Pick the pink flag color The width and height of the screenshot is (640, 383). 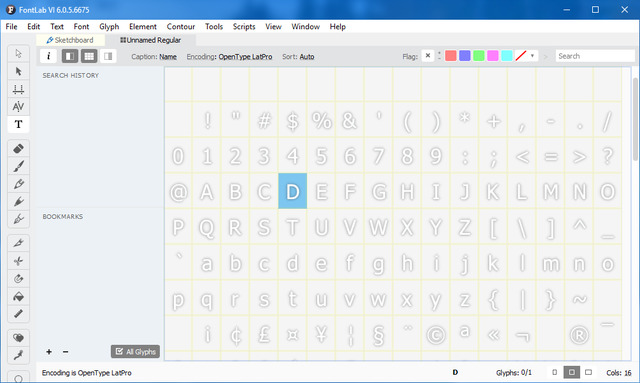pyautogui.click(x=493, y=56)
